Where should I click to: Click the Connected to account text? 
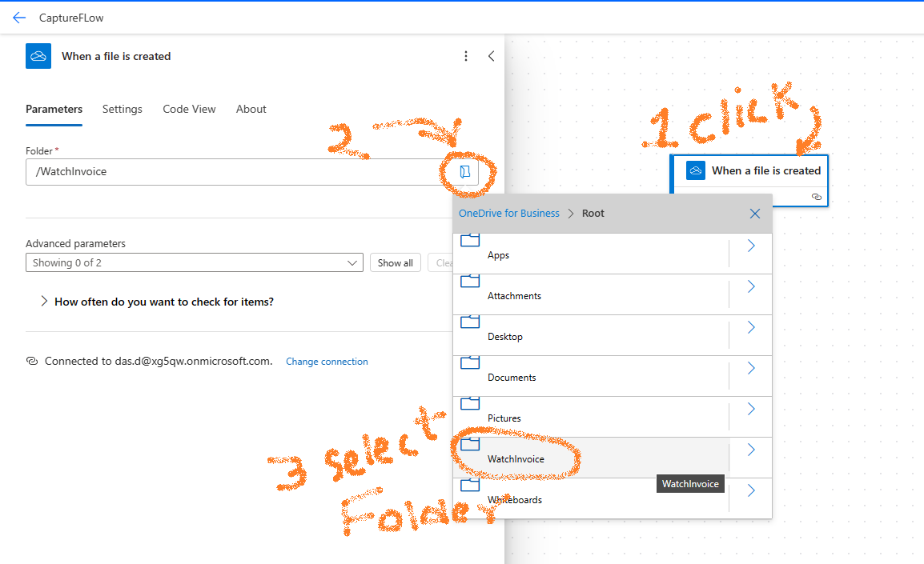[x=159, y=361]
